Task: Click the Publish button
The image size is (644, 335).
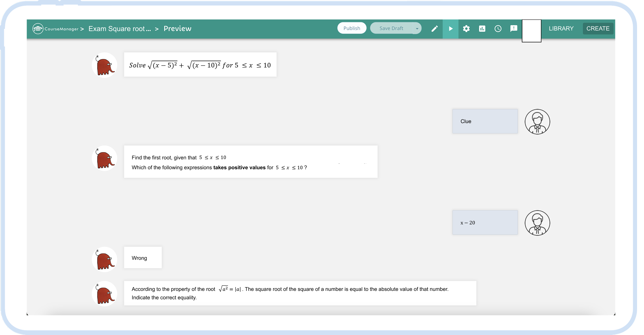Action: click(351, 28)
